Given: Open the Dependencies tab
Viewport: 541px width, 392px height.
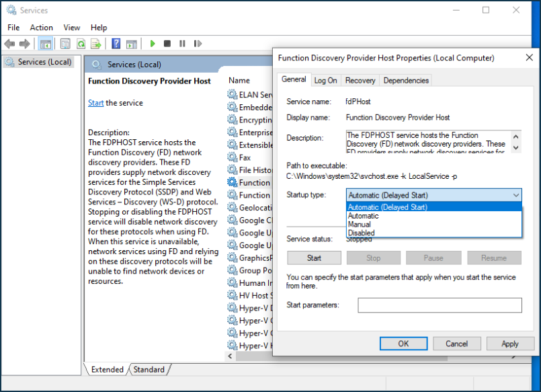Looking at the screenshot, I should click(406, 81).
